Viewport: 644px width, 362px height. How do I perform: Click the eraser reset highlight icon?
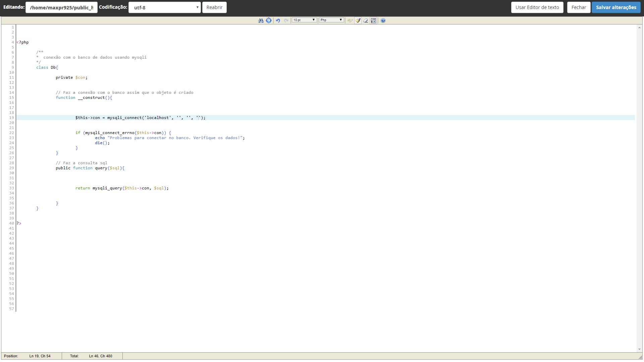coord(366,20)
